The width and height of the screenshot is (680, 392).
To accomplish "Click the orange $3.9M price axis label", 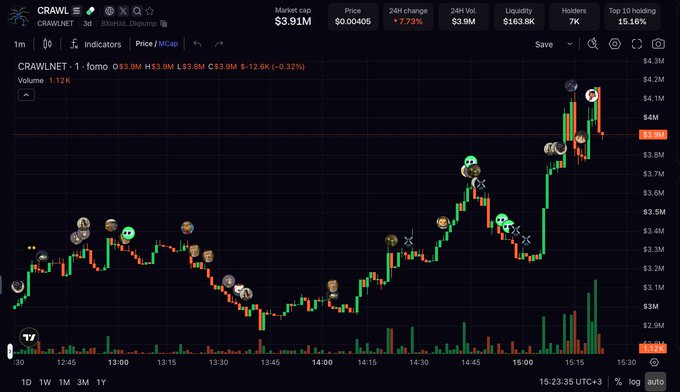I will (653, 134).
